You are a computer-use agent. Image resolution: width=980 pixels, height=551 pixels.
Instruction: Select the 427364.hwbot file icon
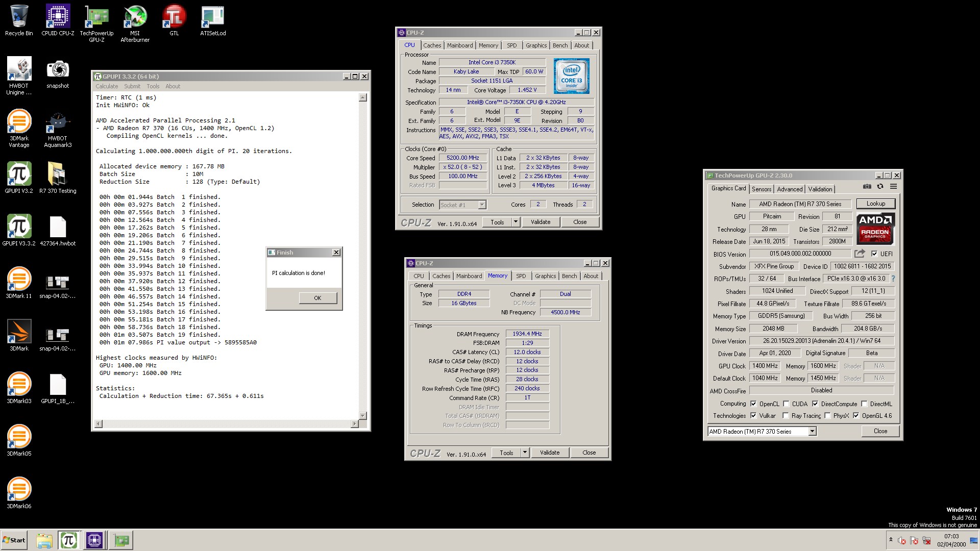coord(58,231)
